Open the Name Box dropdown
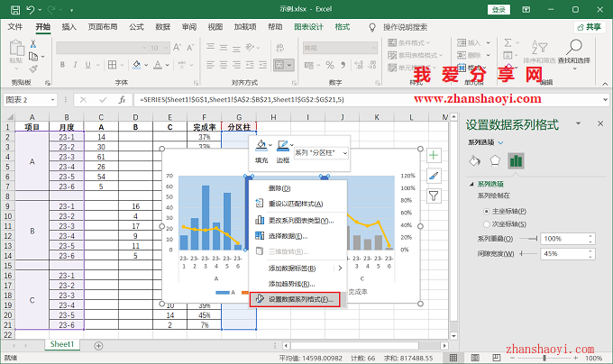 [x=52, y=100]
